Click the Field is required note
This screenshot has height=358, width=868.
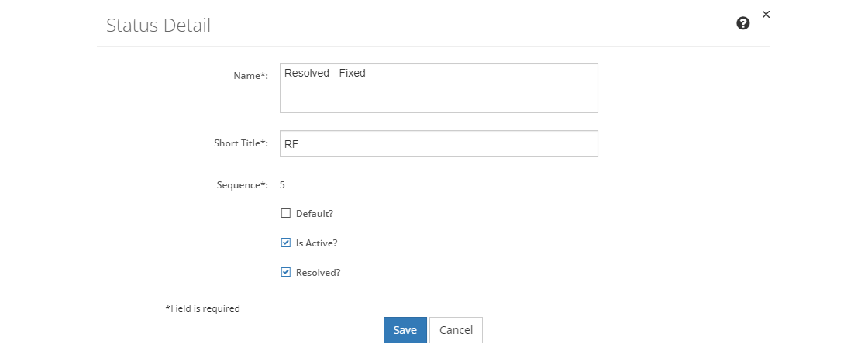coord(202,308)
